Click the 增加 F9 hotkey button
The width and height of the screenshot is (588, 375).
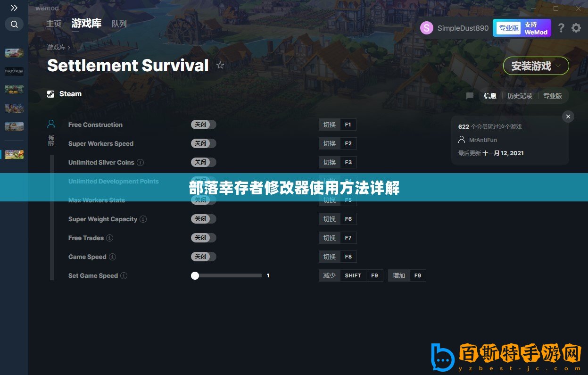[x=407, y=275]
